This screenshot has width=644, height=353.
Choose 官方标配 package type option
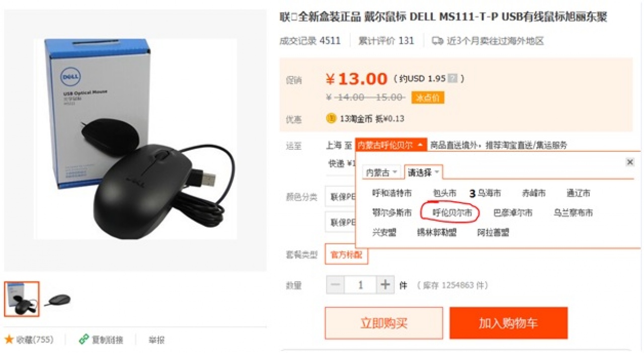(346, 254)
